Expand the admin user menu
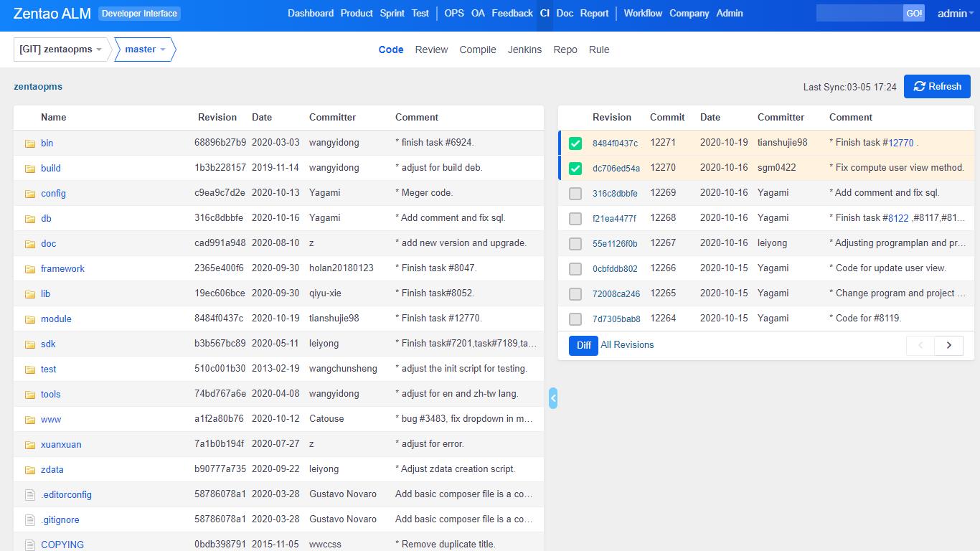The width and height of the screenshot is (980, 551). 955,14
